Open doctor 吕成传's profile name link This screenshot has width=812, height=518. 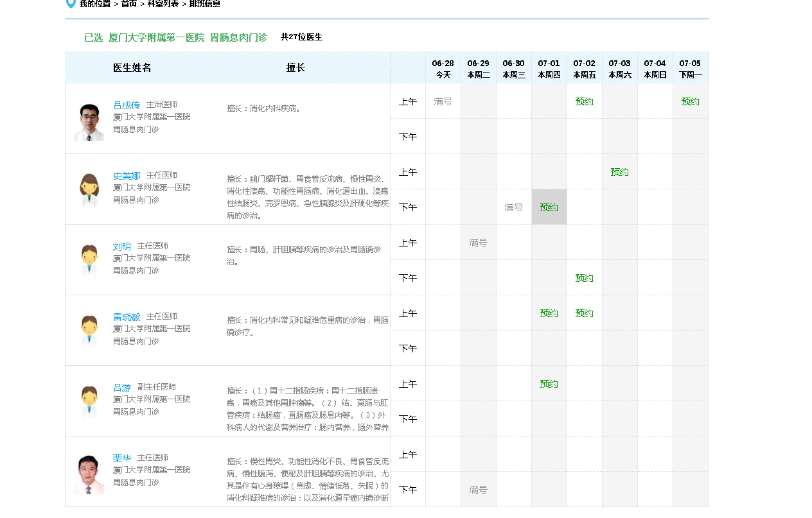click(x=127, y=105)
